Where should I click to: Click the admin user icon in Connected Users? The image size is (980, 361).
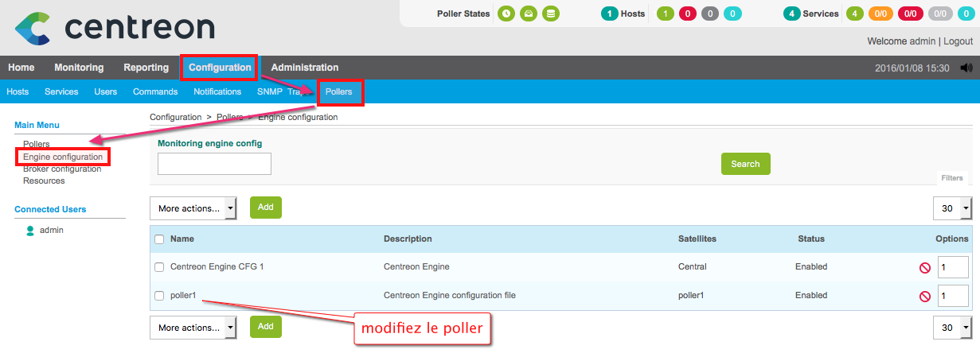[x=30, y=231]
